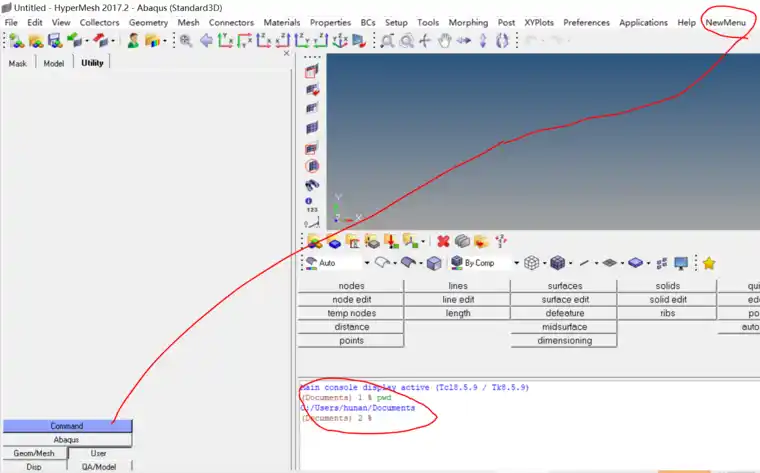Click the card edit monitor icon

point(681,263)
